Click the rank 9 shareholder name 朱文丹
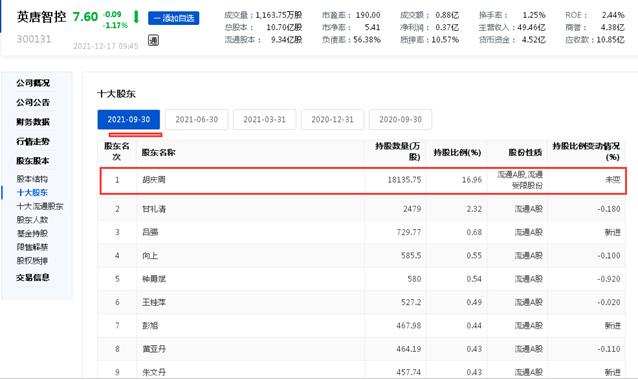 point(154,372)
